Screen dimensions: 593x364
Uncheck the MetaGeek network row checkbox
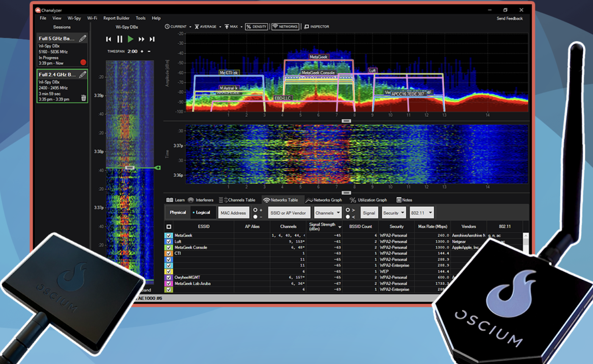click(169, 235)
